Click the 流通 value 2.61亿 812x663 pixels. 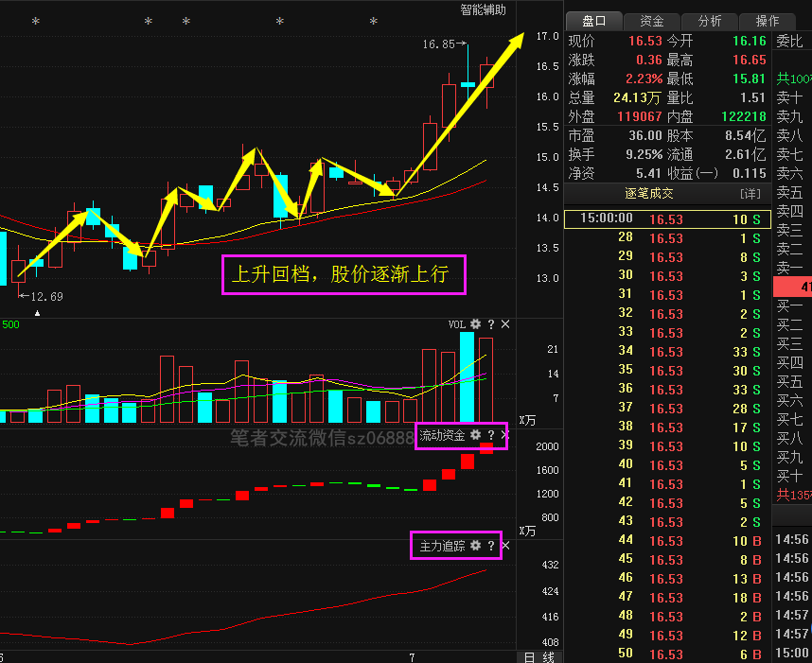click(x=746, y=154)
